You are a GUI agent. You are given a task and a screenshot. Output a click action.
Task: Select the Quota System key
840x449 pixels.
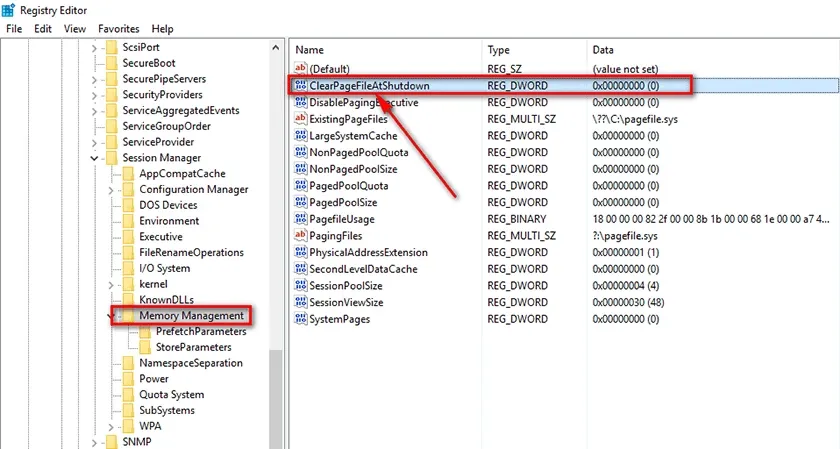(x=171, y=394)
